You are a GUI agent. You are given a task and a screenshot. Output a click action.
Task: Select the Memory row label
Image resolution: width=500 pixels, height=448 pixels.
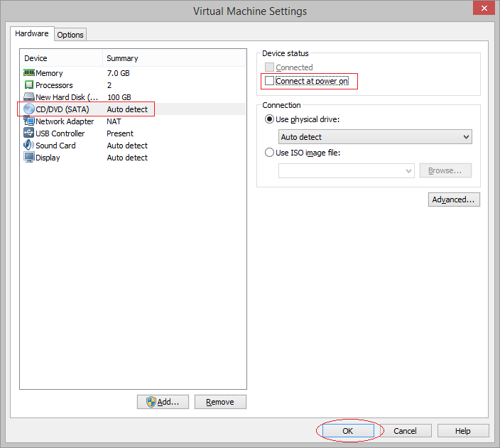(x=49, y=73)
